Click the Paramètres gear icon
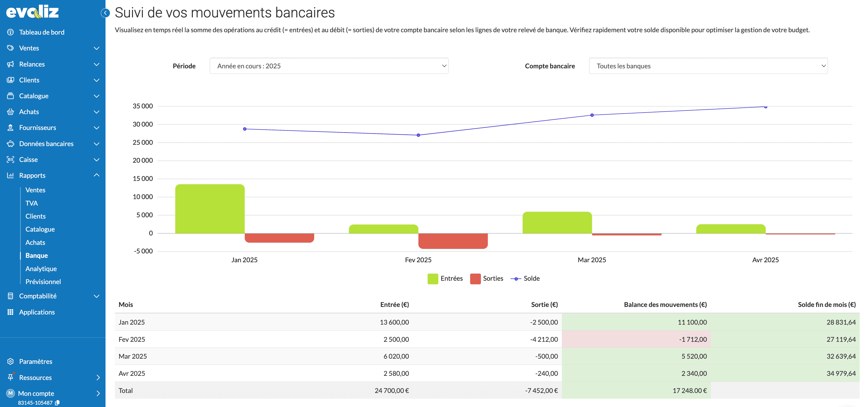The height and width of the screenshot is (407, 868). 10,361
